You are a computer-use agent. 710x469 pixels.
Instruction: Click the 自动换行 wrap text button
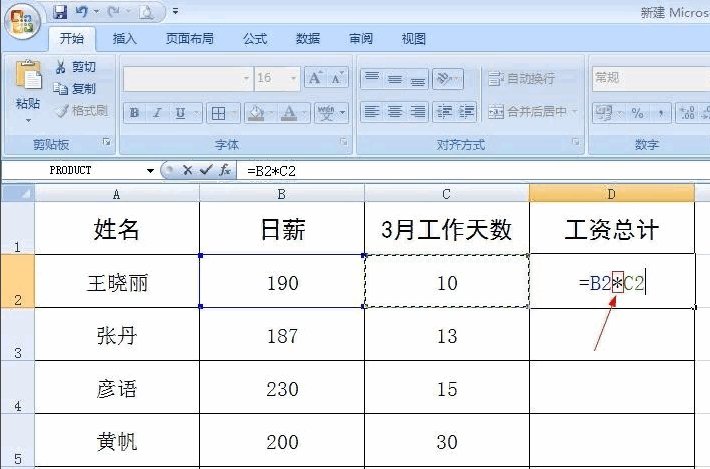522,78
